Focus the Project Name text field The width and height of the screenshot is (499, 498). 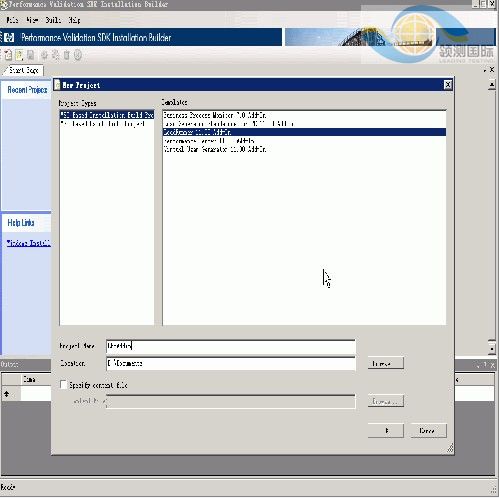tap(231, 347)
